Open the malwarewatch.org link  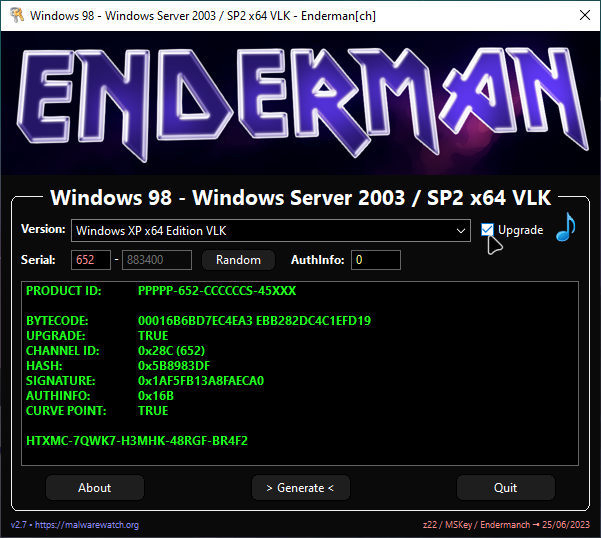[87, 525]
